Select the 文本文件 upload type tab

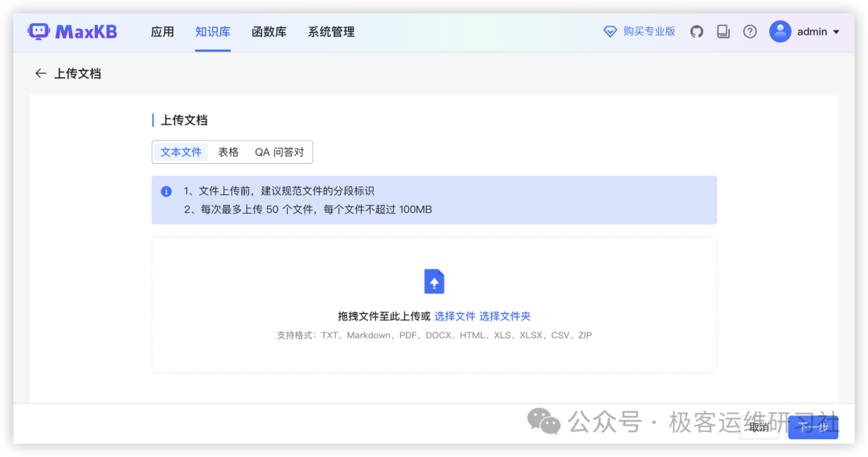(181, 152)
